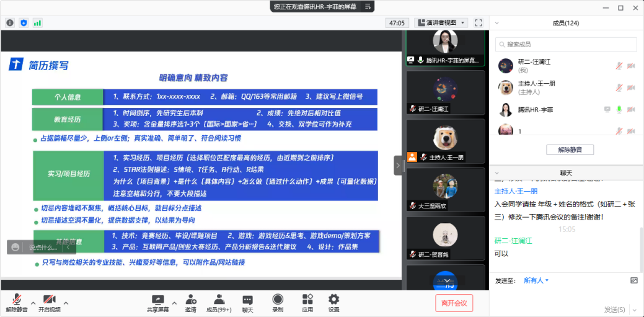
Task: Enter full screen using the fullscreen icon
Action: 478,23
